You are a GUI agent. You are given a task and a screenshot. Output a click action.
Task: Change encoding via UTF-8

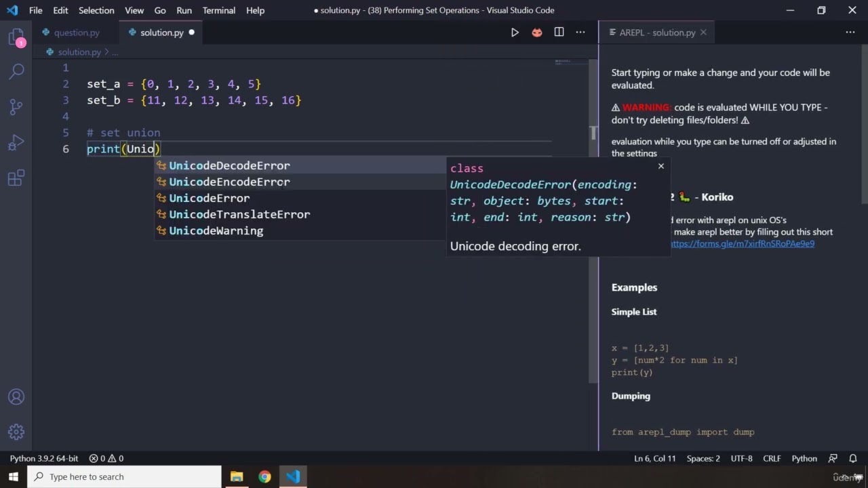click(742, 458)
